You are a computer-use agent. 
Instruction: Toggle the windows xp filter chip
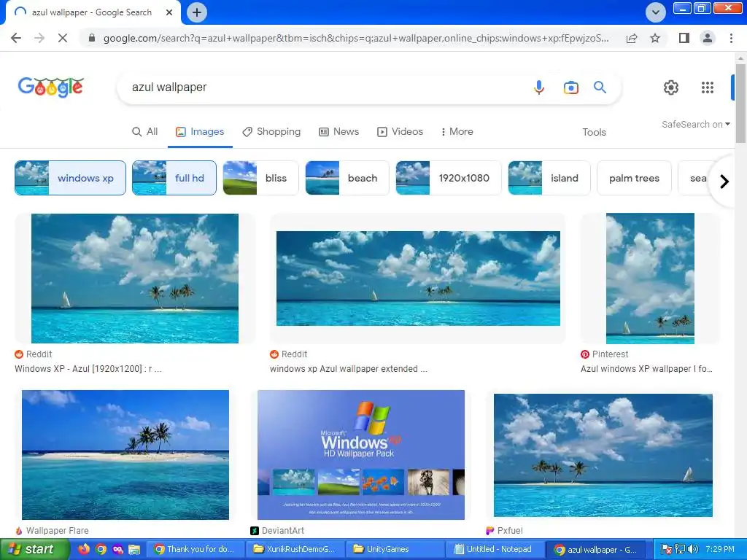(x=70, y=178)
